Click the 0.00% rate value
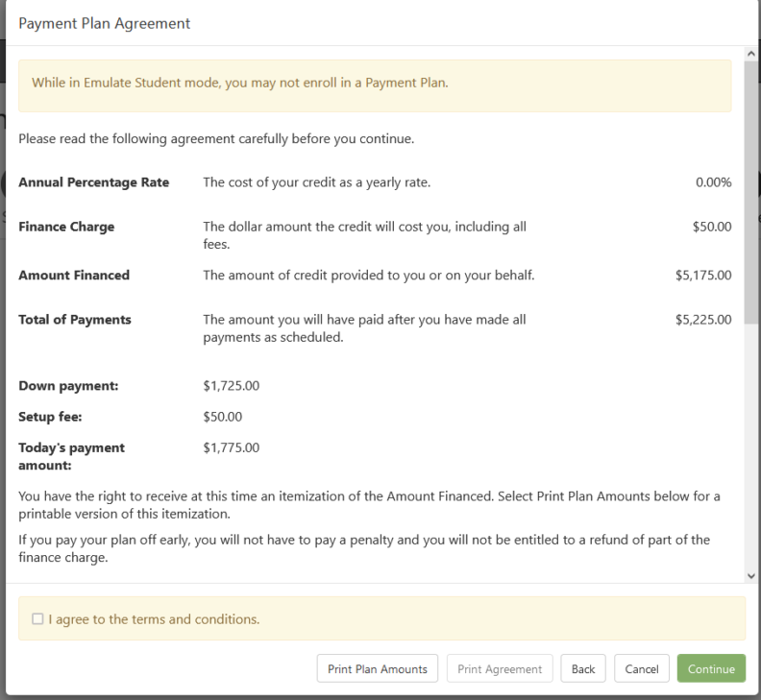The image size is (761, 700). pyautogui.click(x=713, y=183)
